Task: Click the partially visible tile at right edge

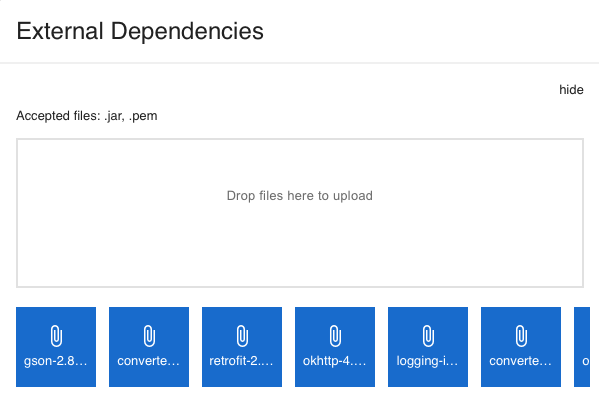Action: click(582, 347)
